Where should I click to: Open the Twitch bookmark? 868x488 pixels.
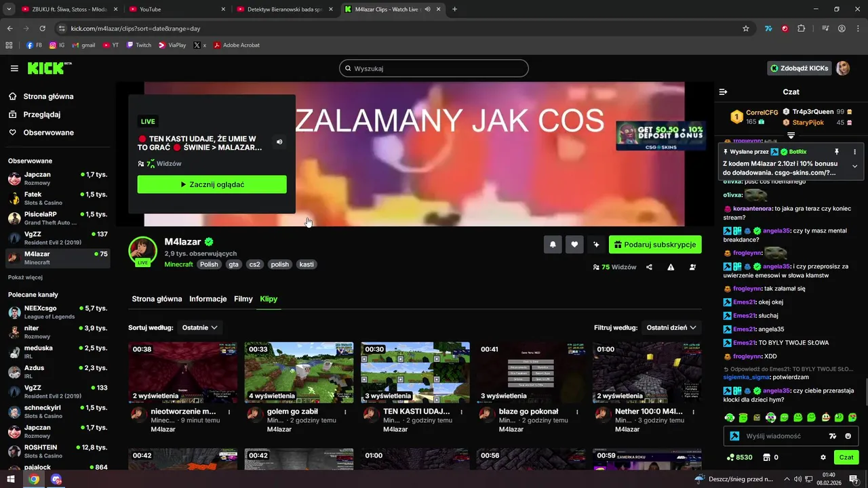point(139,45)
